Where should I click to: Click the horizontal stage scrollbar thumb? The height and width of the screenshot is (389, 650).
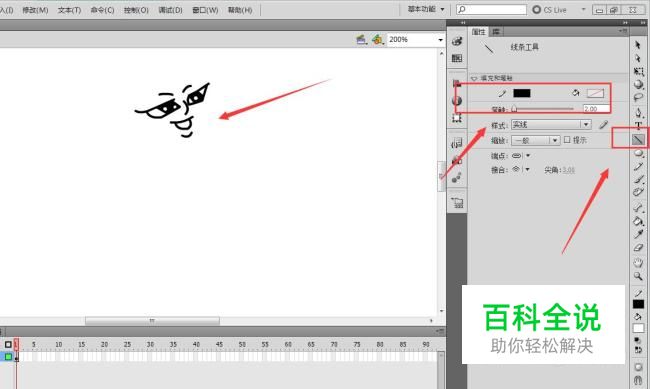[152, 321]
